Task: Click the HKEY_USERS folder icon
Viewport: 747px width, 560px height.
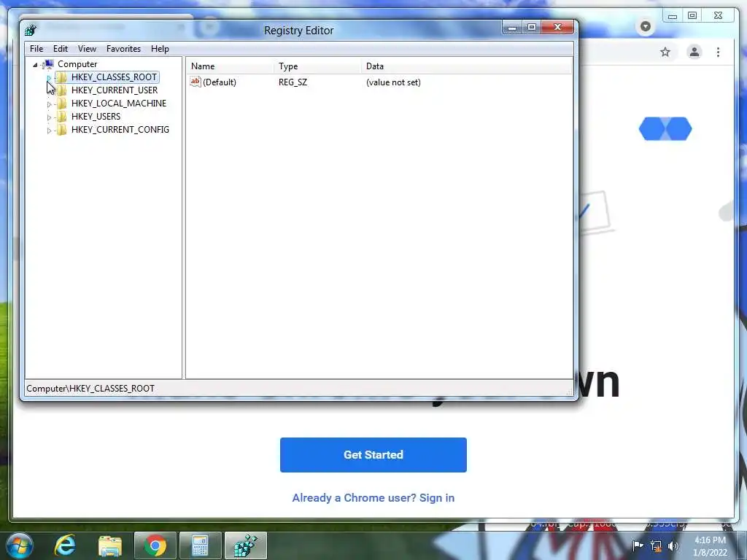Action: (61, 116)
